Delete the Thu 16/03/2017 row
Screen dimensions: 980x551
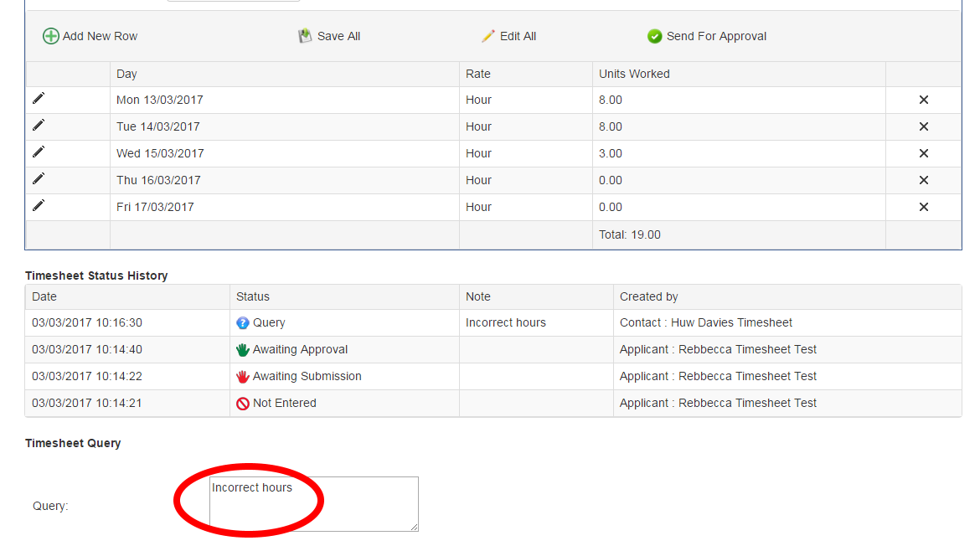924,181
